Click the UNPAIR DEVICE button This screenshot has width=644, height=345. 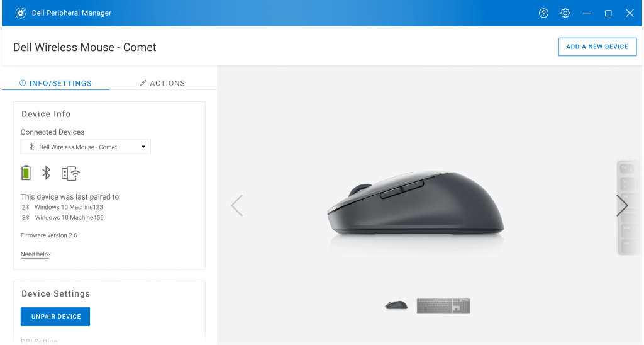pyautogui.click(x=55, y=317)
